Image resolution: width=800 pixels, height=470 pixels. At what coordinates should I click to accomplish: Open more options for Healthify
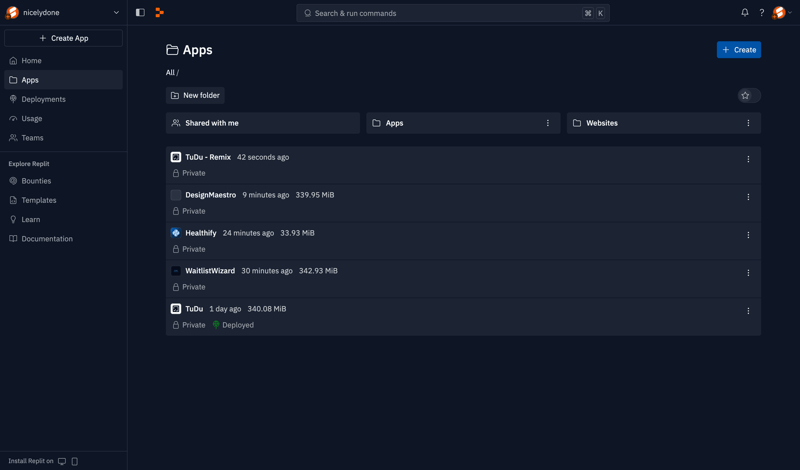click(x=748, y=235)
